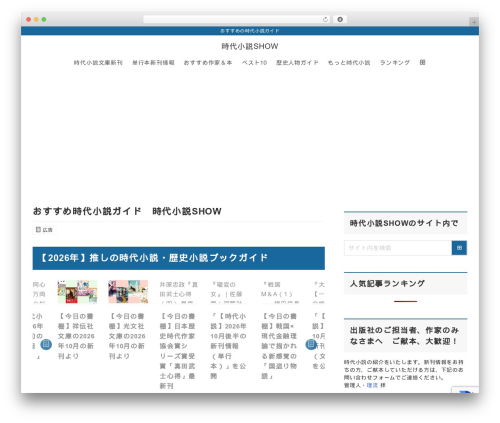Open 祥伝社文庫の2026年10月の新刊 article link
This screenshot has width=500, height=423.
click(x=76, y=336)
